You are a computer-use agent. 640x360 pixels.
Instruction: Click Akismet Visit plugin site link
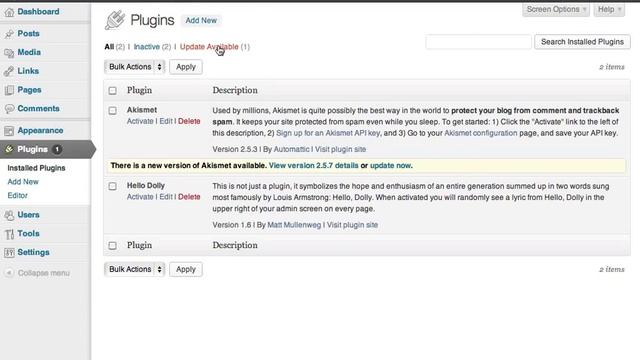click(x=340, y=149)
